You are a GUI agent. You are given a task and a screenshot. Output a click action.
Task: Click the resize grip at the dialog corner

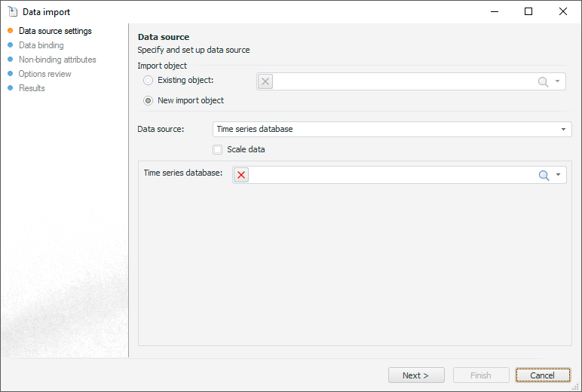[x=576, y=386]
